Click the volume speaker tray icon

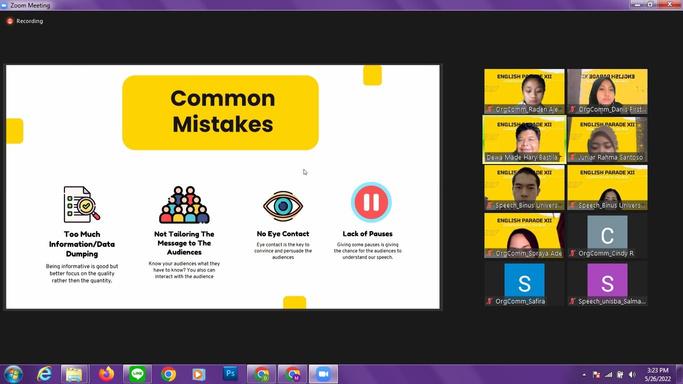coord(632,375)
